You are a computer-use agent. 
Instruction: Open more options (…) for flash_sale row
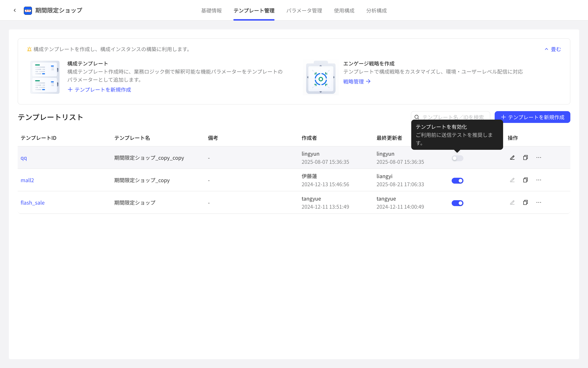click(x=539, y=203)
